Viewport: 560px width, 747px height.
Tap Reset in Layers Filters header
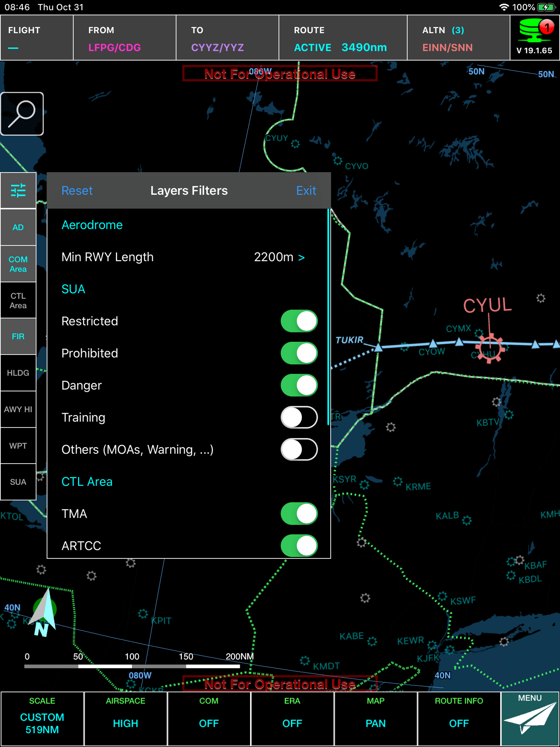(x=77, y=191)
